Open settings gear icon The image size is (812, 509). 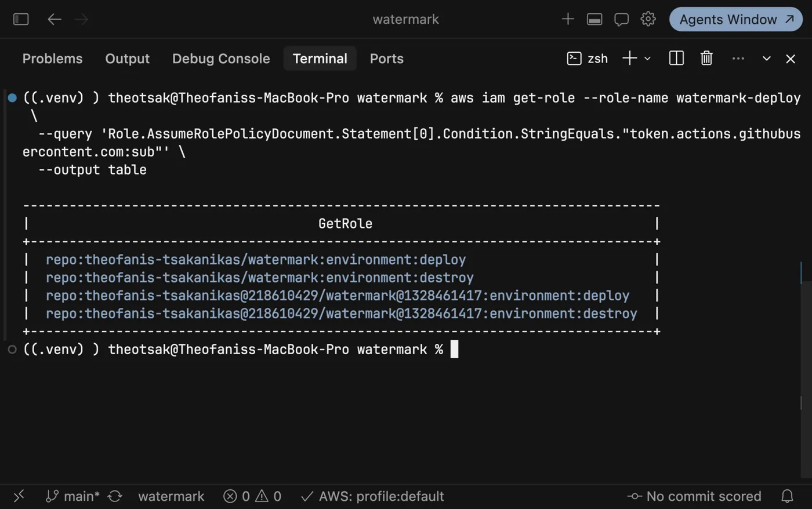click(x=648, y=19)
